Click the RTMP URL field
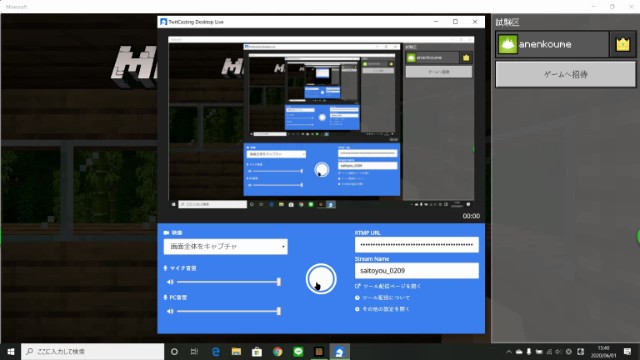 click(x=416, y=244)
